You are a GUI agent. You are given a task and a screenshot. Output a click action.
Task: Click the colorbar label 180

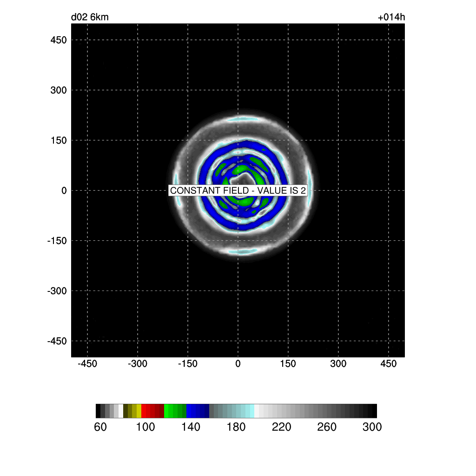pyautogui.click(x=236, y=427)
